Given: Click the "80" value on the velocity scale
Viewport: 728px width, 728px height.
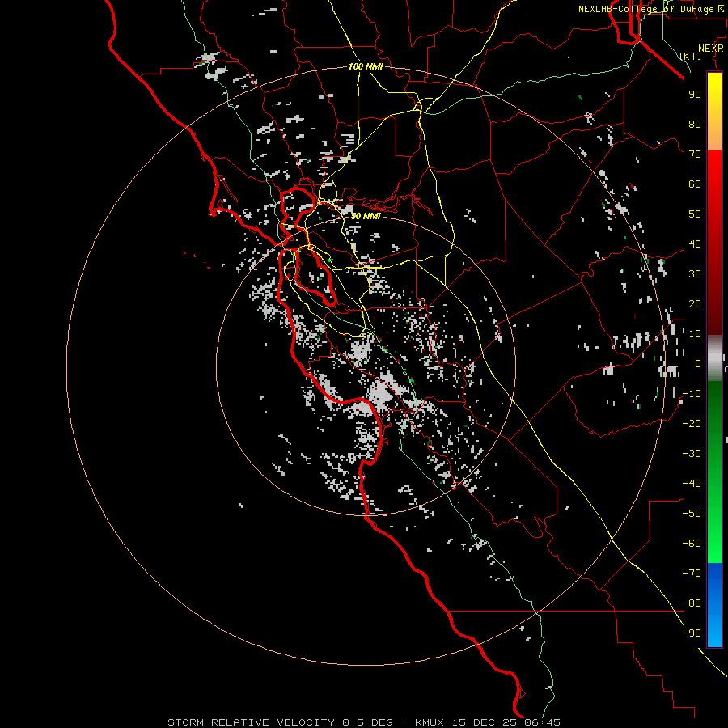Looking at the screenshot, I should pos(695,124).
